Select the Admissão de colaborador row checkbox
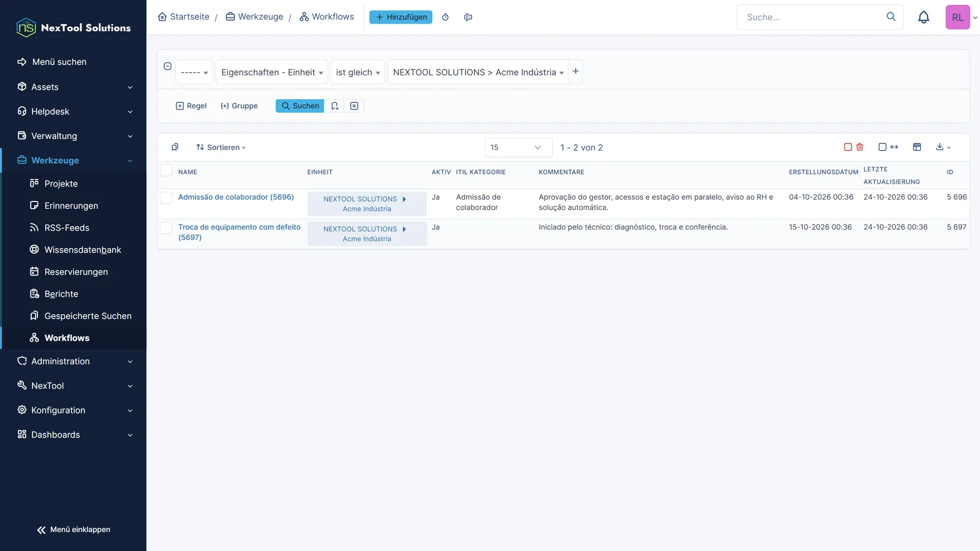Screen dimensions: 980x551 [166, 198]
